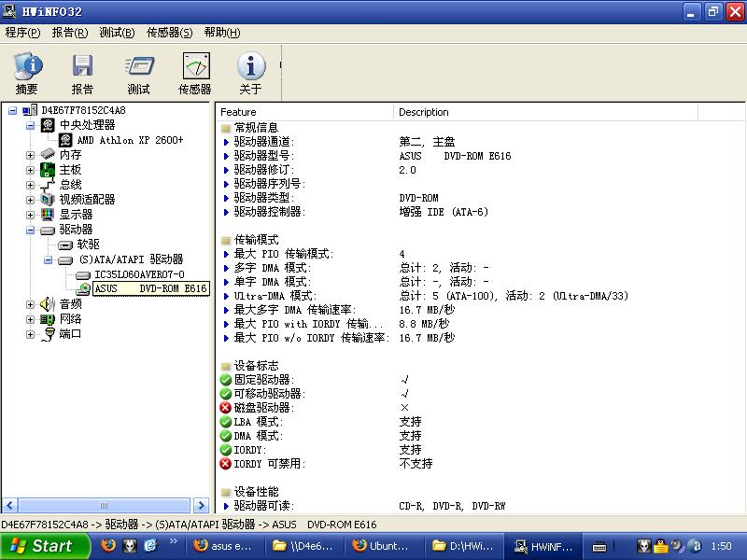Expand the 总线 branch
Image resolution: width=747 pixels, height=560 pixels.
[31, 185]
